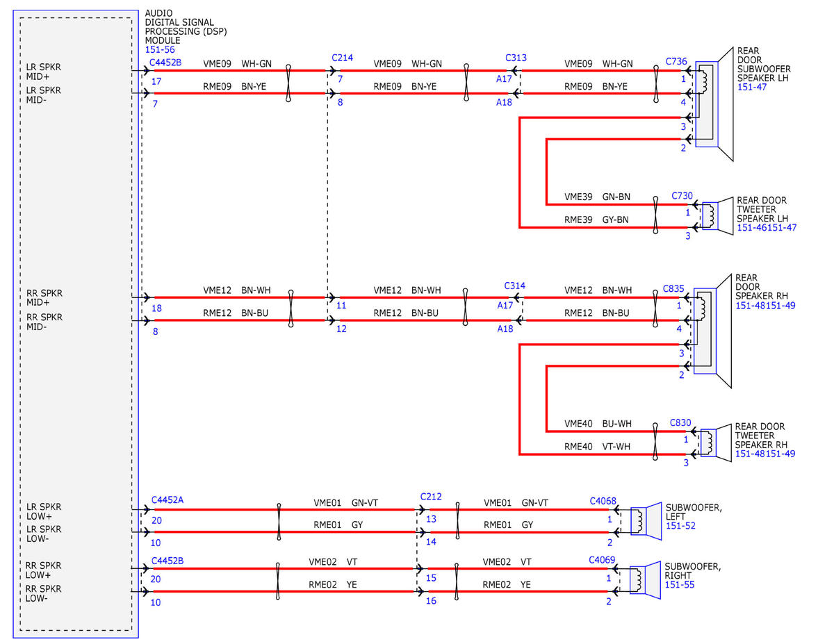
Task: Select the 'LR SPKR MID+' signal label
Action: pos(44,72)
